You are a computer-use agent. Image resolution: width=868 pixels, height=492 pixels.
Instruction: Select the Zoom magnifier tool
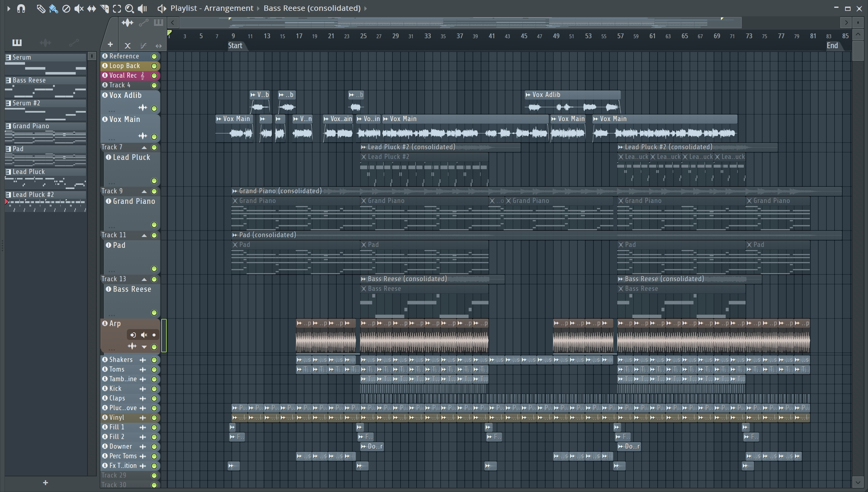click(129, 8)
